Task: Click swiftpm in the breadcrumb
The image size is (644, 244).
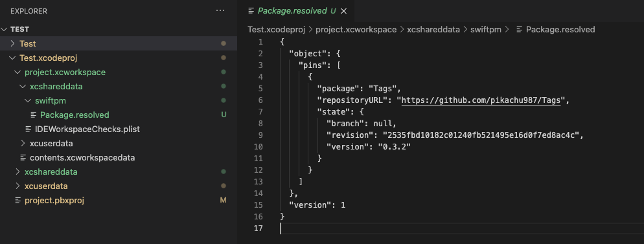Action: tap(485, 30)
